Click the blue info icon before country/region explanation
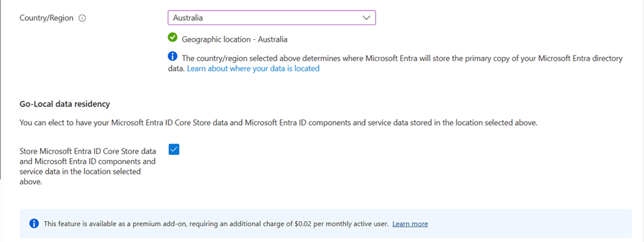 (173, 56)
